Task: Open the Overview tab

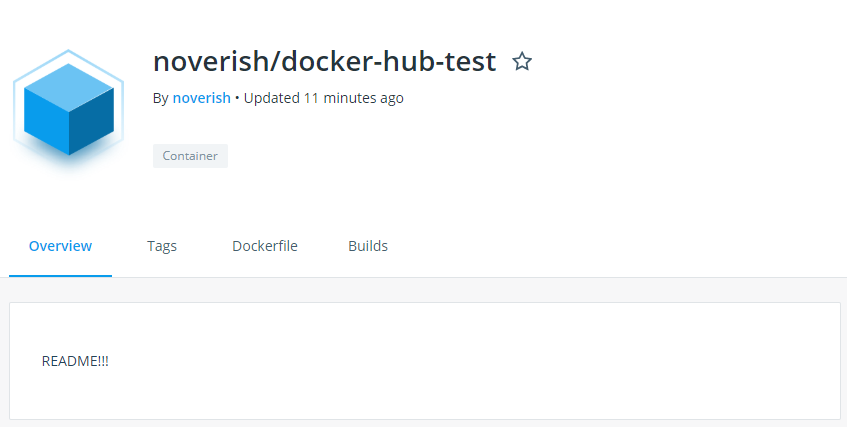Action: [x=60, y=246]
